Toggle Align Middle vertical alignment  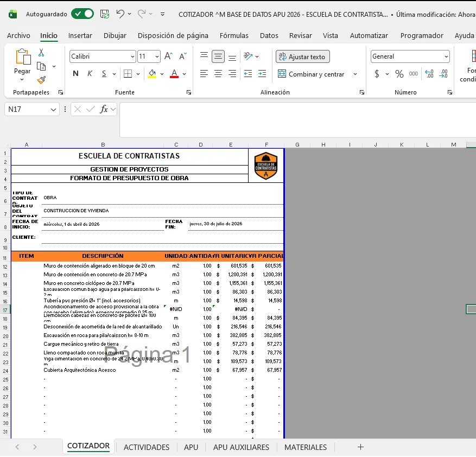click(x=218, y=56)
